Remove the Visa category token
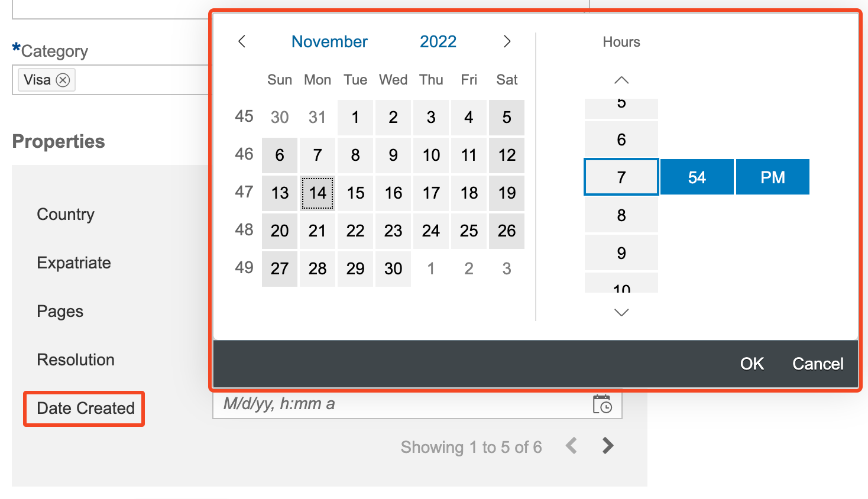 63,80
